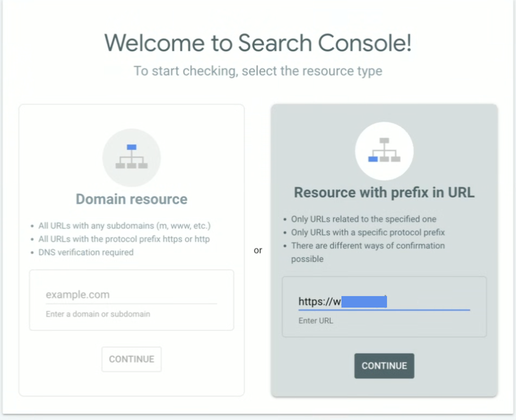516x420 pixels.
Task: Click "Only URLs related to the specified one"
Action: (x=364, y=219)
